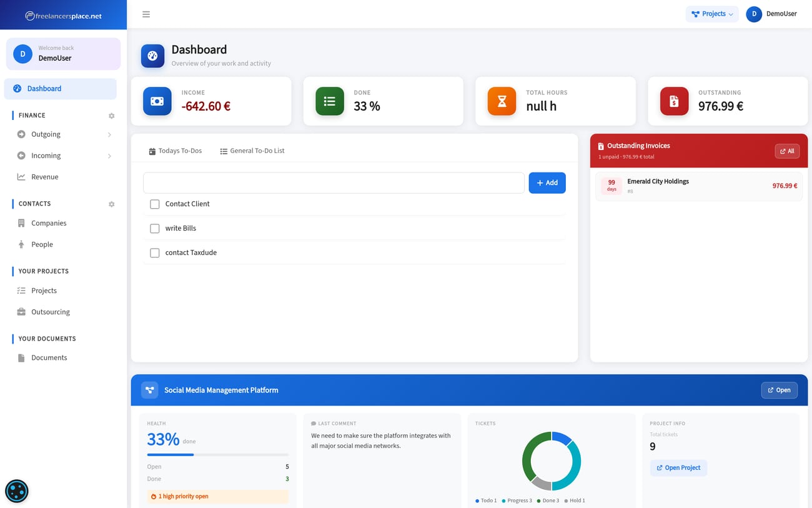
Task: Click the Outsourcing briefcase icon
Action: (x=21, y=312)
